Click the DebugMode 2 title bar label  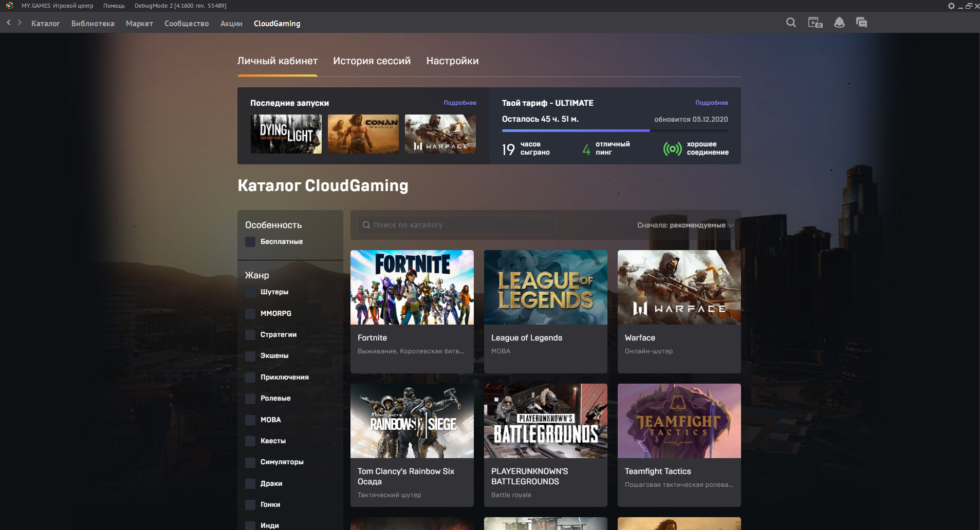point(180,6)
